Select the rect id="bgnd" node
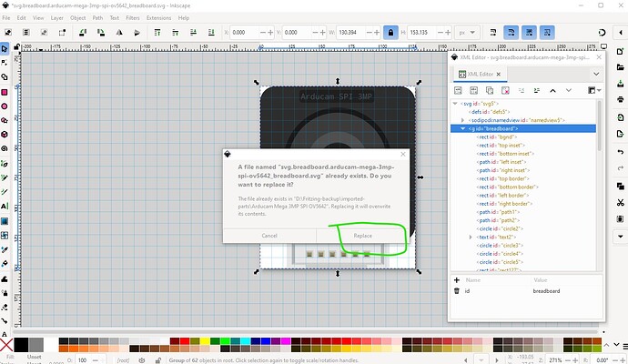The width and height of the screenshot is (628, 364). click(x=496, y=136)
